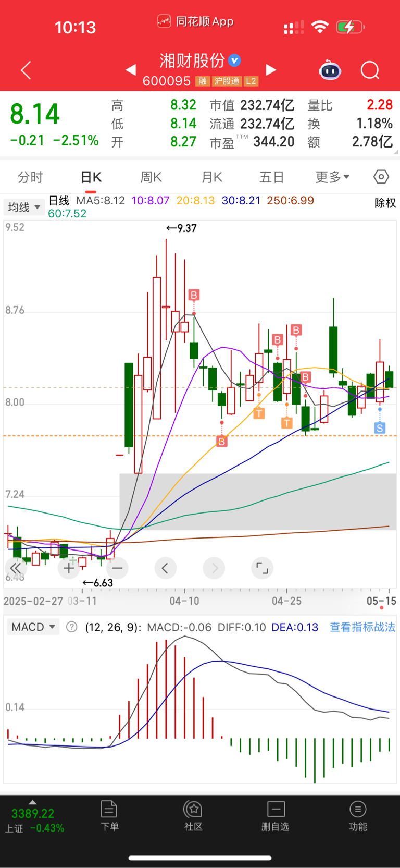Open fullscreen landscape chart view
Viewport: 400px width, 868px height.
[262, 568]
